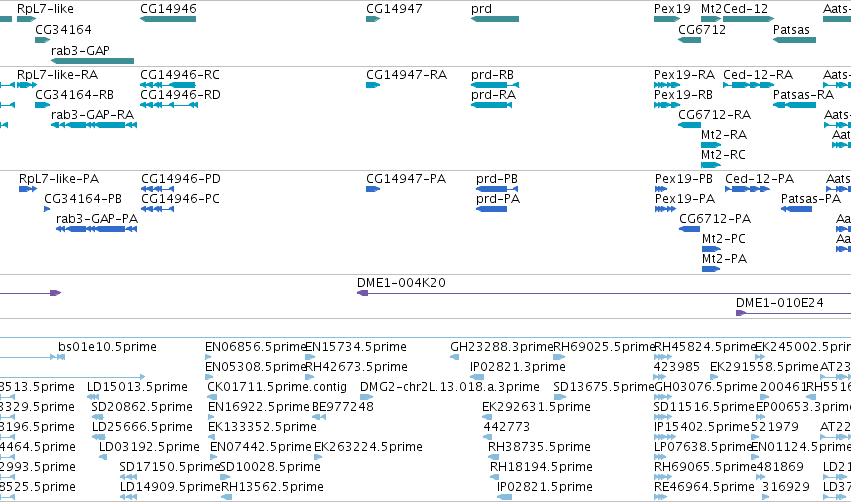Click transcript CG14946-RD glyph

pyautogui.click(x=169, y=105)
